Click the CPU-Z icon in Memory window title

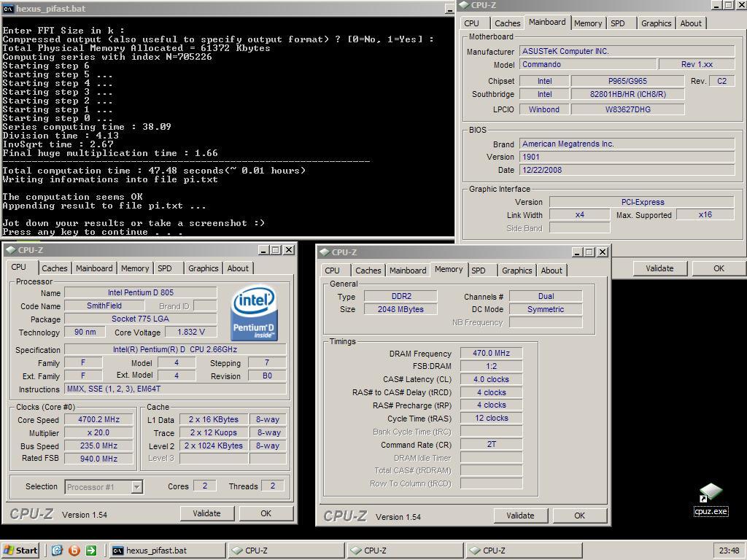[x=325, y=252]
